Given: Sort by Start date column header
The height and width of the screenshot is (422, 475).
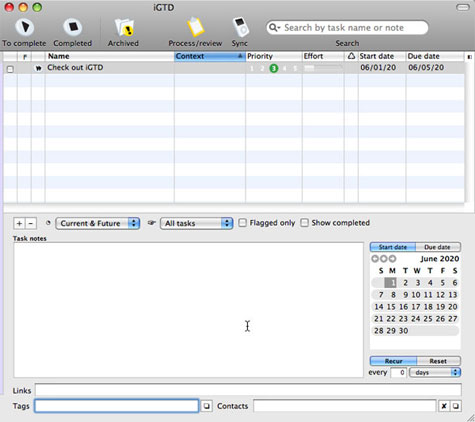Looking at the screenshot, I should (382, 56).
